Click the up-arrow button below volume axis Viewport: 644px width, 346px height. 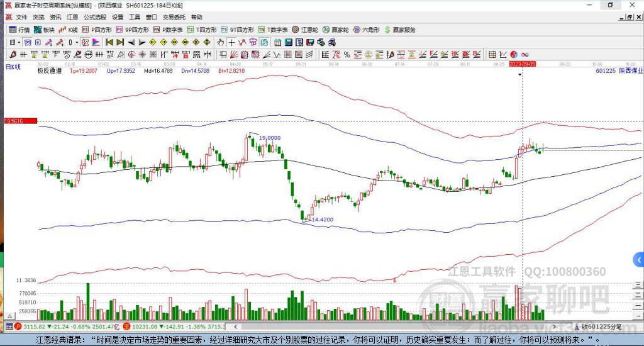[x=10, y=316]
